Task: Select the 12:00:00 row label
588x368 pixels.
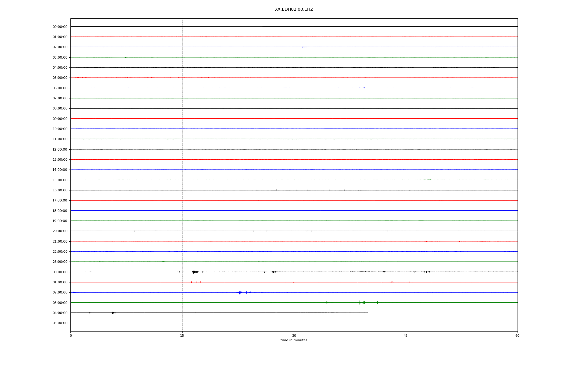Action: [60, 149]
